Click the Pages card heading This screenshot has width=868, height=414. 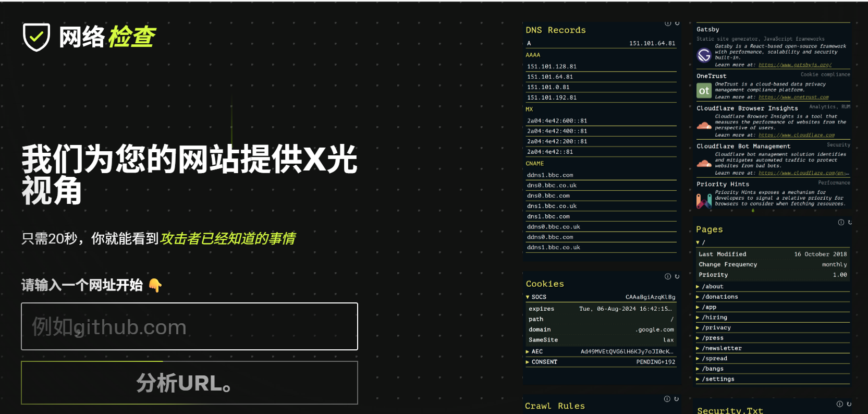point(710,229)
